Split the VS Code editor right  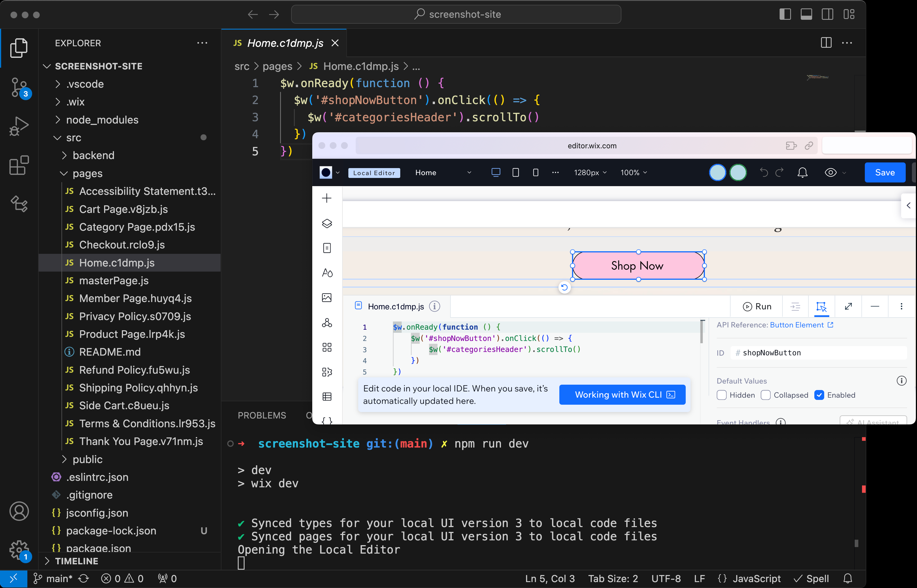[x=826, y=43]
